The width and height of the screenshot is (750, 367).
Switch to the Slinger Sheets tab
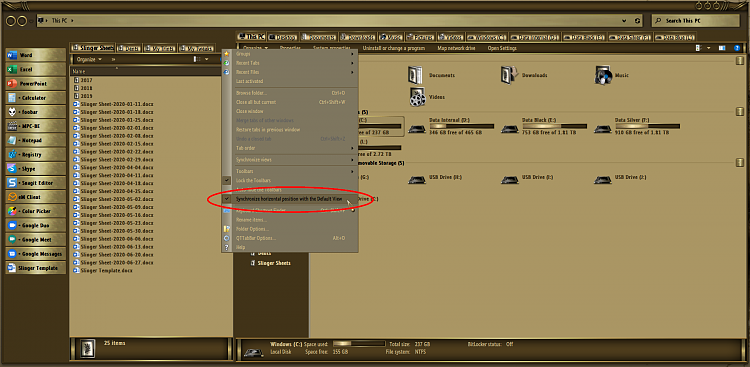point(93,48)
